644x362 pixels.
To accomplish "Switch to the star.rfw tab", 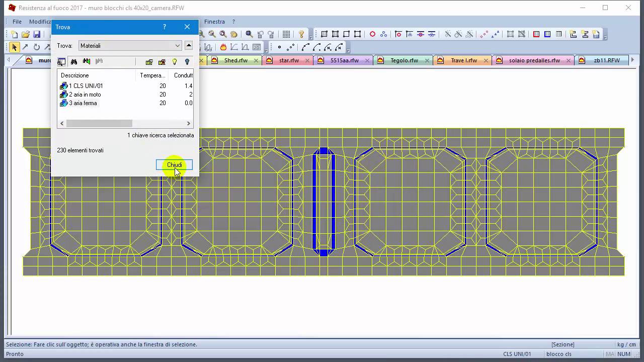I will [x=289, y=60].
